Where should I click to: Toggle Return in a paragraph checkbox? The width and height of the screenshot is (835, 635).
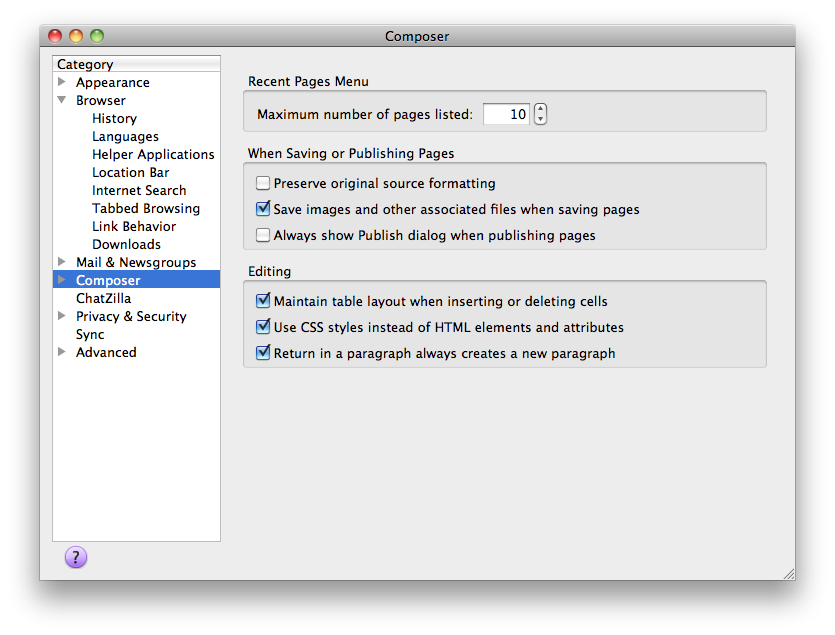pyautogui.click(x=263, y=353)
